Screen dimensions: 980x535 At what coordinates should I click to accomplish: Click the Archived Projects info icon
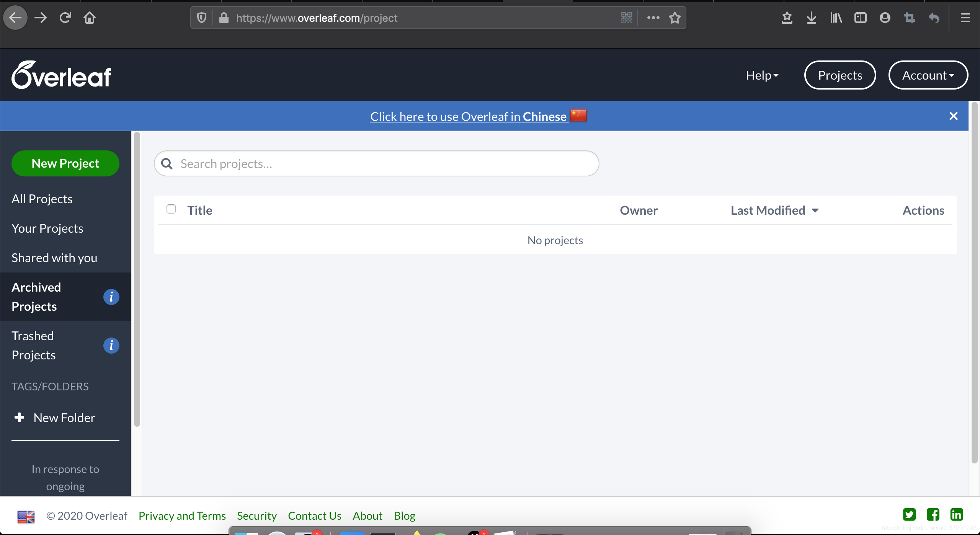point(111,297)
